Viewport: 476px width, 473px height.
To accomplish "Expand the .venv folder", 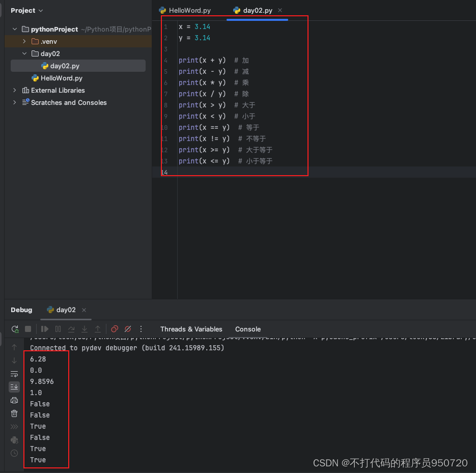I will tap(24, 41).
